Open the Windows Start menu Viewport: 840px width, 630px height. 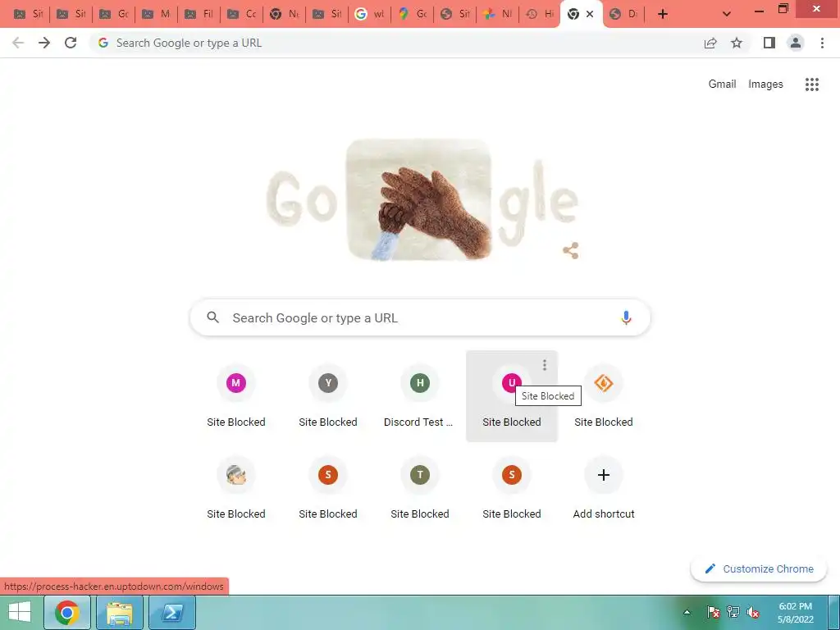pyautogui.click(x=20, y=612)
